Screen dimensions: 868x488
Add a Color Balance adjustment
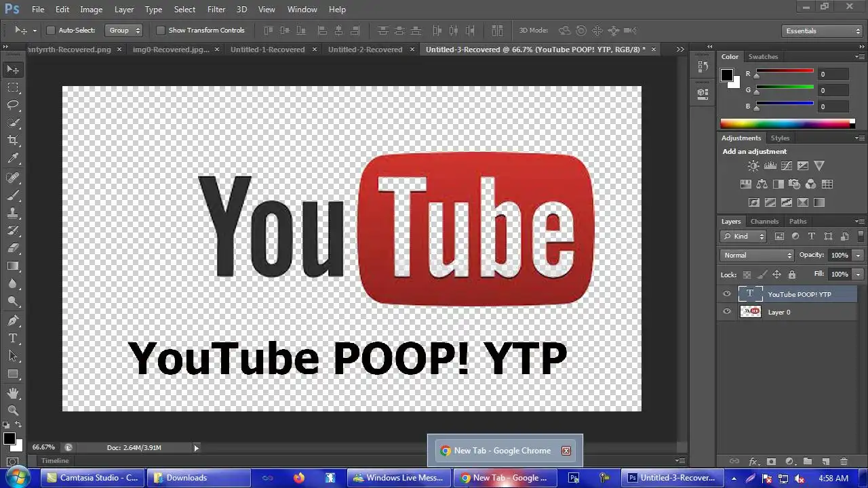coord(762,184)
